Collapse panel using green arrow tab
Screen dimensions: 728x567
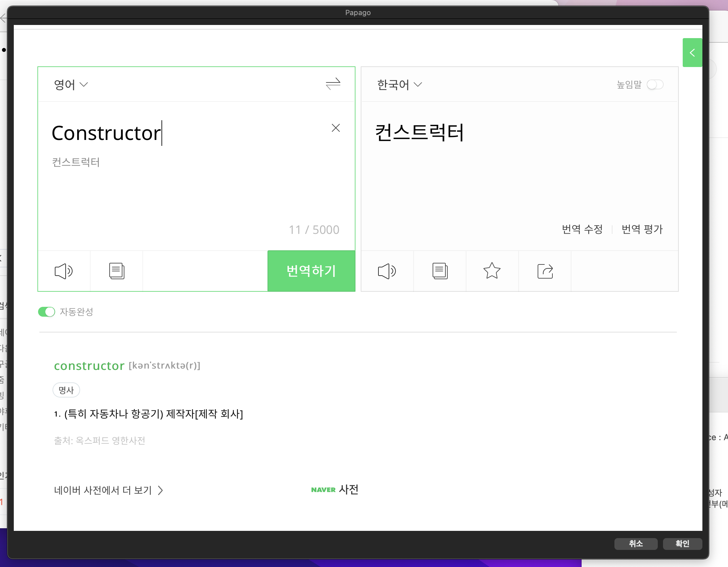coord(692,53)
